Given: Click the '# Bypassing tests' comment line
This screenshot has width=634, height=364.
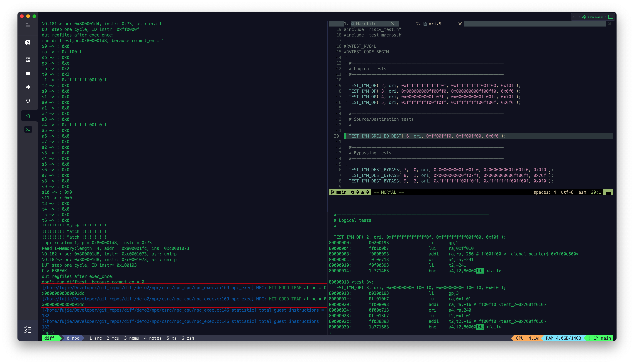Looking at the screenshot, I should (370, 153).
